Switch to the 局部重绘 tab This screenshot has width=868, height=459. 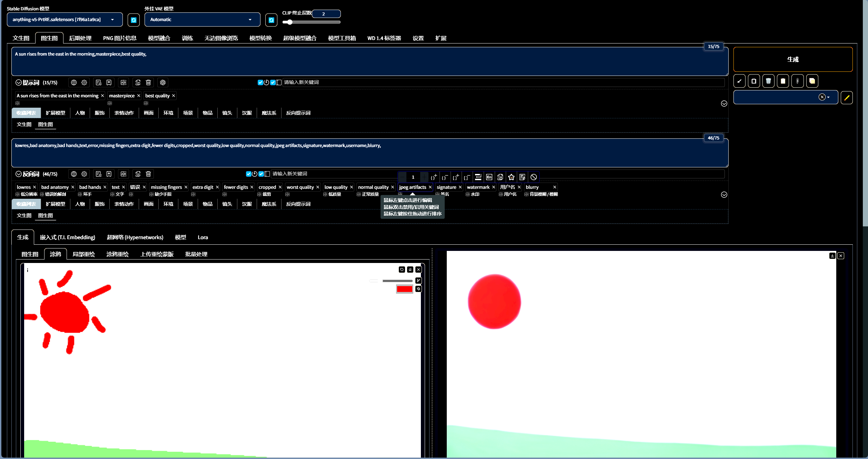click(83, 254)
